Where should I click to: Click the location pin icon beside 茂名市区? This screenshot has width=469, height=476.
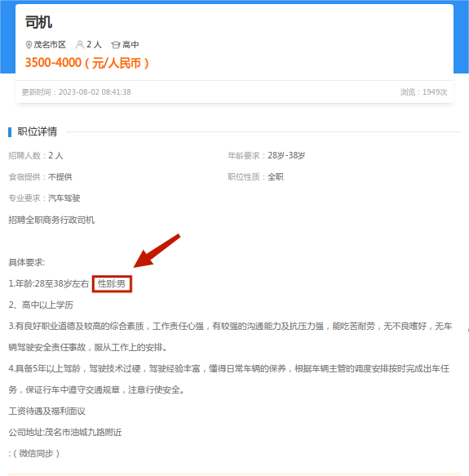[x=29, y=45]
